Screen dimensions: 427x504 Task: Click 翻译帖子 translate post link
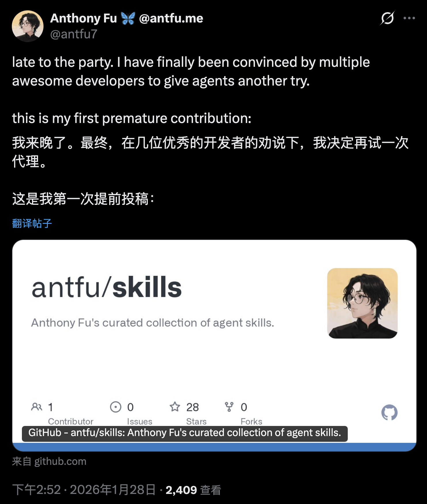(x=32, y=223)
